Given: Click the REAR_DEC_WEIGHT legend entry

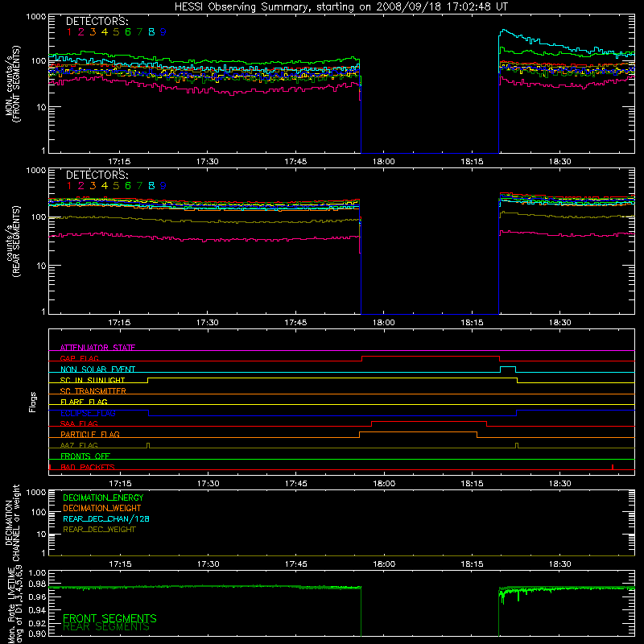Looking at the screenshot, I should click(99, 530).
